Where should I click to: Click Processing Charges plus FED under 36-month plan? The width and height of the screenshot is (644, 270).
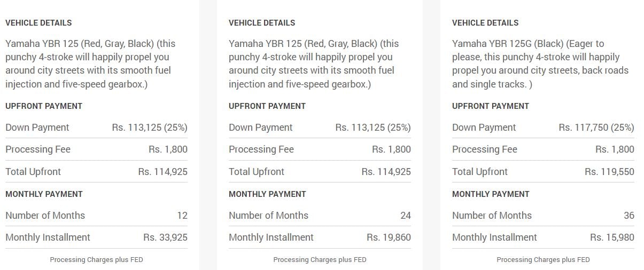[543, 260]
